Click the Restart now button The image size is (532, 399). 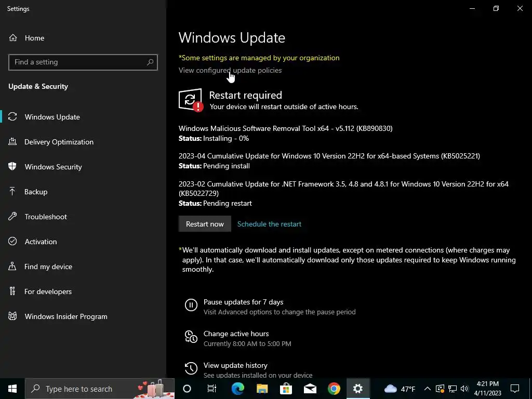tap(205, 224)
